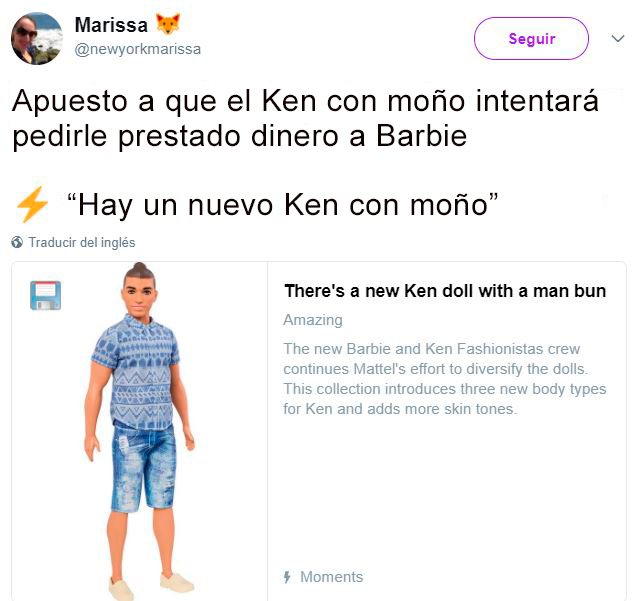The image size is (637, 601).
Task: Click the Moments label in the card
Action: (x=332, y=577)
